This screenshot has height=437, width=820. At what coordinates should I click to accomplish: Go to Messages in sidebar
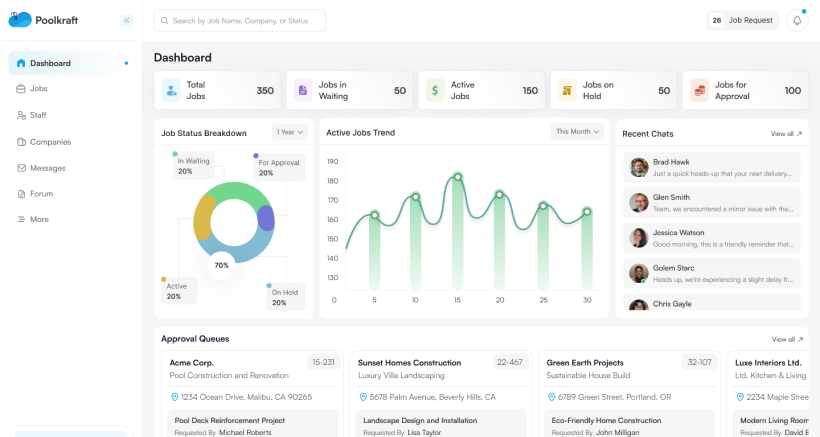pyautogui.click(x=47, y=168)
